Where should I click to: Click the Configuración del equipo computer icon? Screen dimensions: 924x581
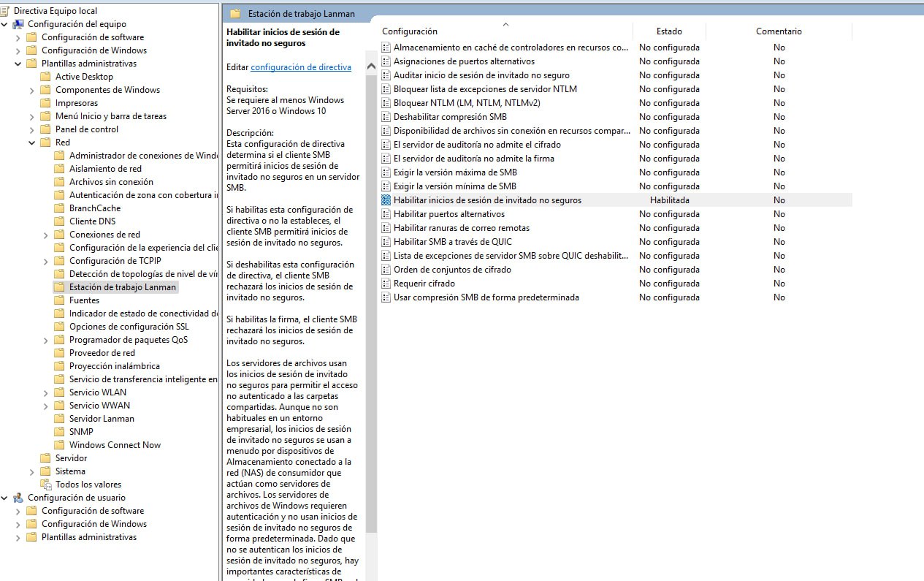click(18, 24)
